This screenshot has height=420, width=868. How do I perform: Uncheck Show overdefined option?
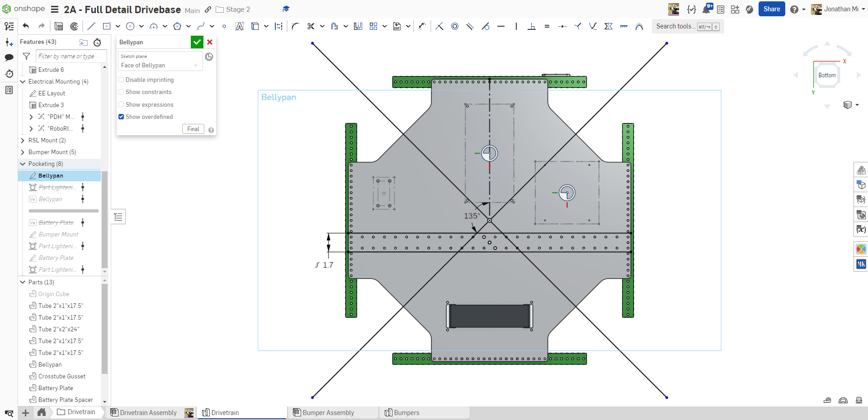(x=121, y=117)
